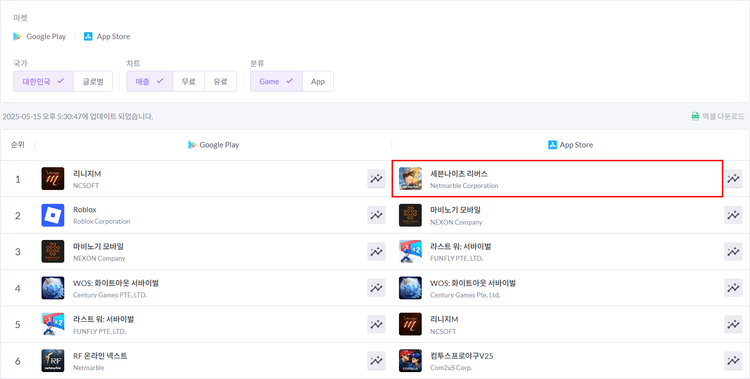Open trend chart for Google Play Roblox

[x=376, y=215]
